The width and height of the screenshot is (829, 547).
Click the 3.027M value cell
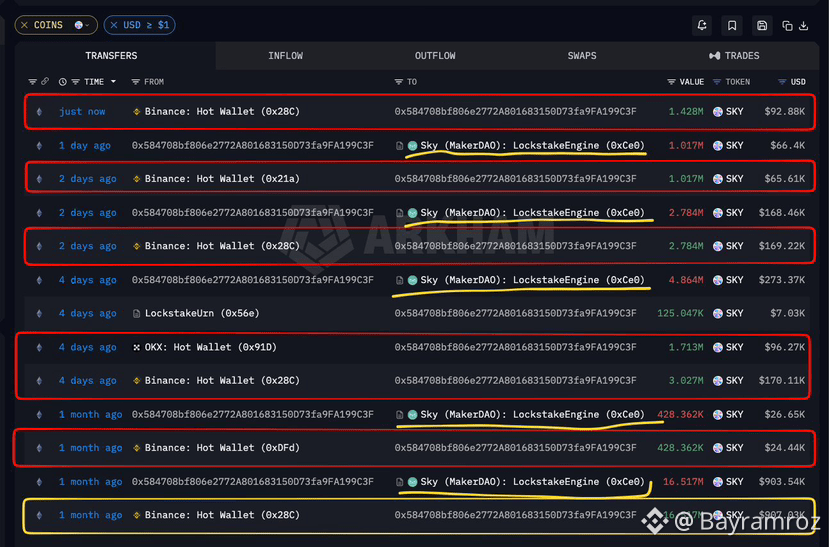pos(686,381)
